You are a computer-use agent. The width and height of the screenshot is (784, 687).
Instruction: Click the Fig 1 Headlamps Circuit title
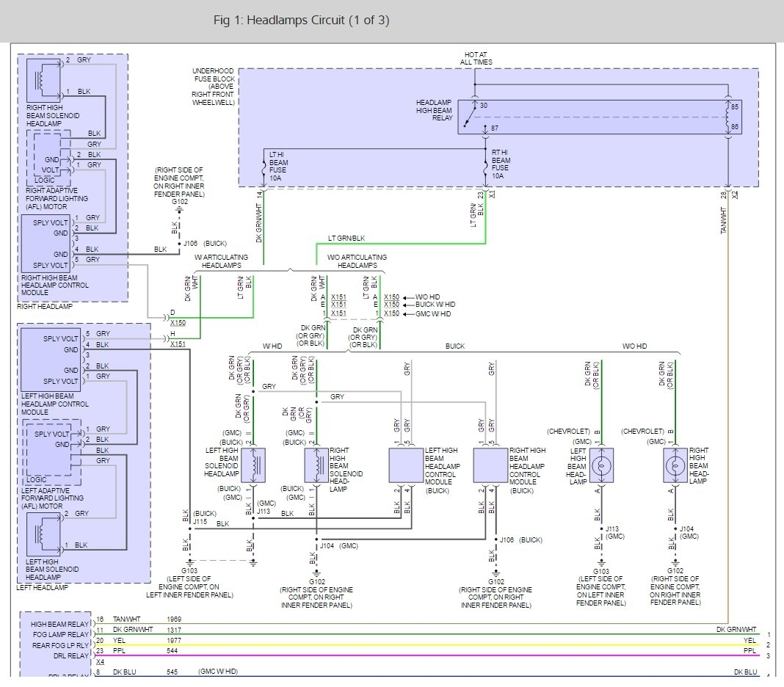coord(301,21)
